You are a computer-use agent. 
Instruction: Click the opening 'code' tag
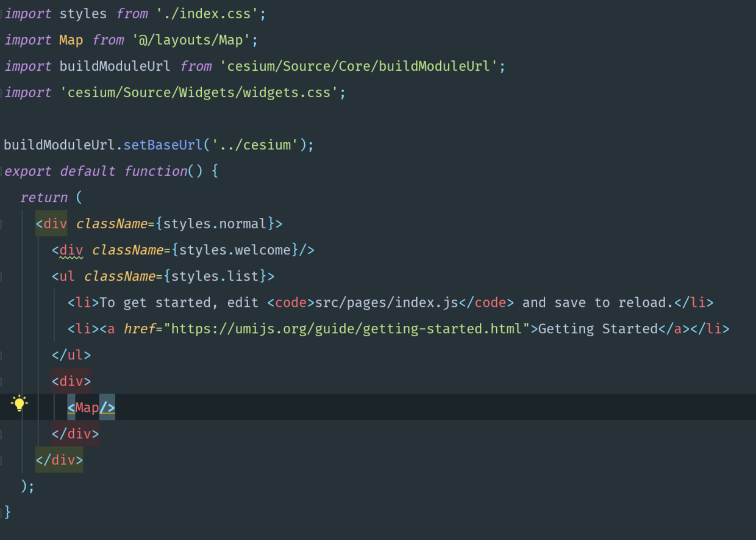pyautogui.click(x=290, y=303)
